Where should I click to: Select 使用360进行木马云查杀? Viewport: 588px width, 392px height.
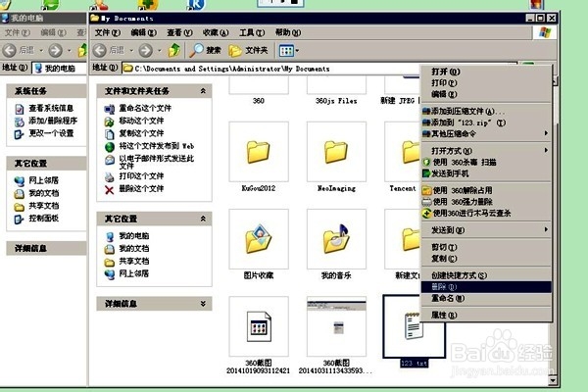pos(486,213)
